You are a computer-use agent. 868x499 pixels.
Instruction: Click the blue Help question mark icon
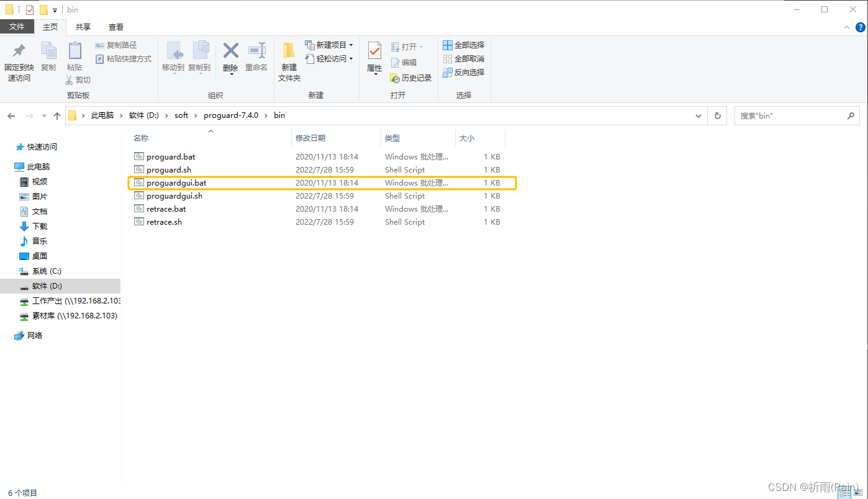pos(860,27)
